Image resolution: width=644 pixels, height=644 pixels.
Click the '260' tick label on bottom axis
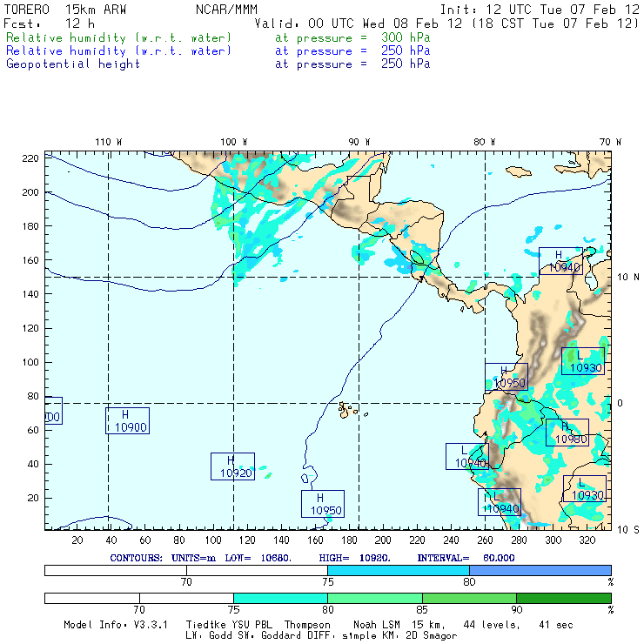click(485, 540)
